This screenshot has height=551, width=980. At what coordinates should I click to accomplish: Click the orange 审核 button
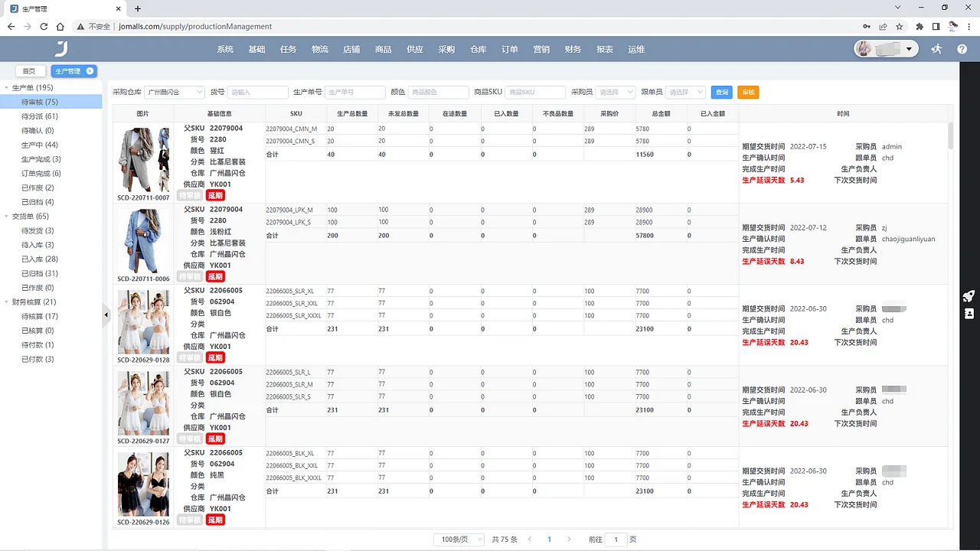pyautogui.click(x=747, y=92)
